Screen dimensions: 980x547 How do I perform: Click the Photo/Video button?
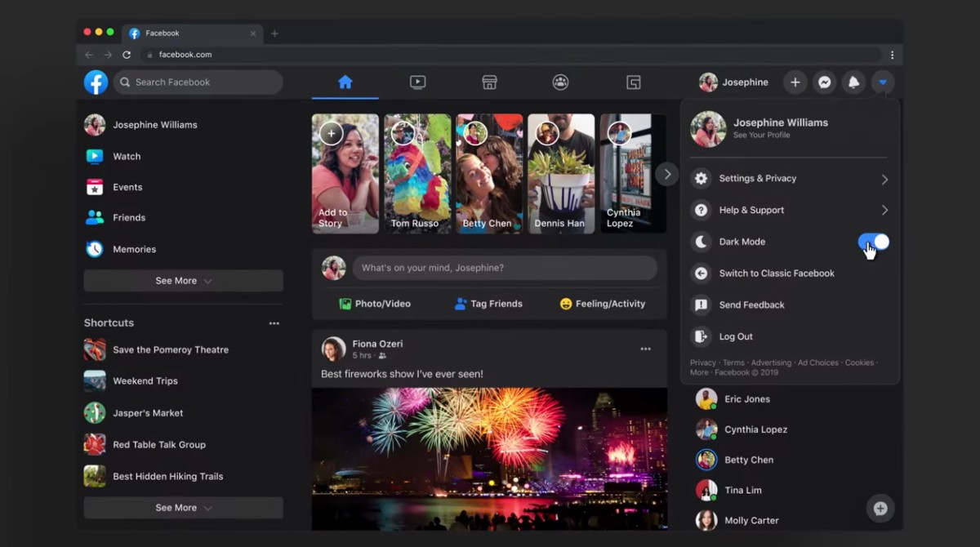(x=375, y=304)
